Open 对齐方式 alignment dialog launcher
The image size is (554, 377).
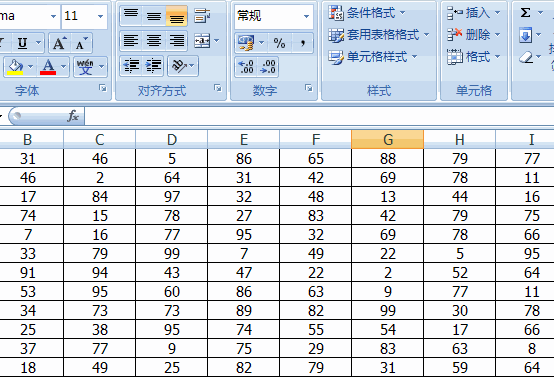tap(218, 88)
